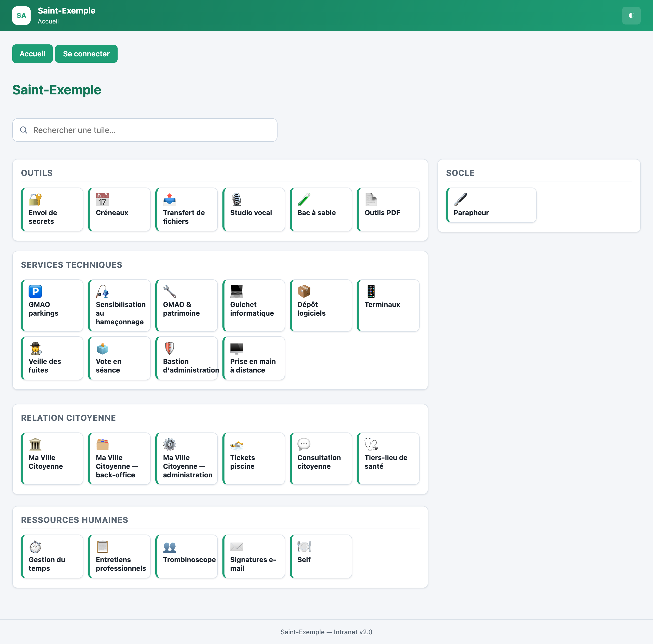Open the Studio vocal microphone icon
Viewport: 653px width, 644px height.
tap(237, 200)
